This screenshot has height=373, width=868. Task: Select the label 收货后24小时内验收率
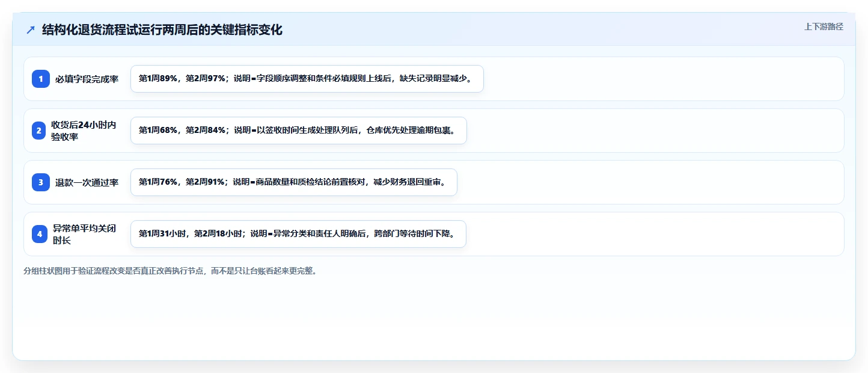coord(84,131)
